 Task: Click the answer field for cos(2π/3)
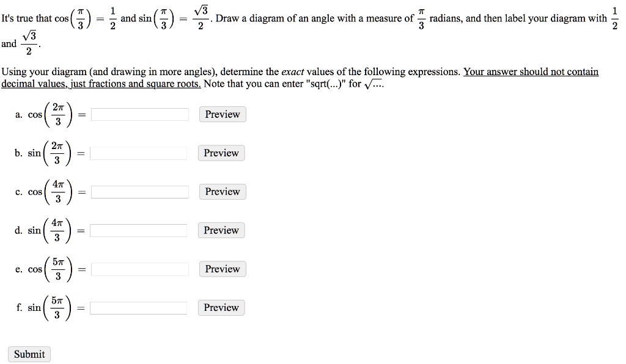click(x=140, y=115)
